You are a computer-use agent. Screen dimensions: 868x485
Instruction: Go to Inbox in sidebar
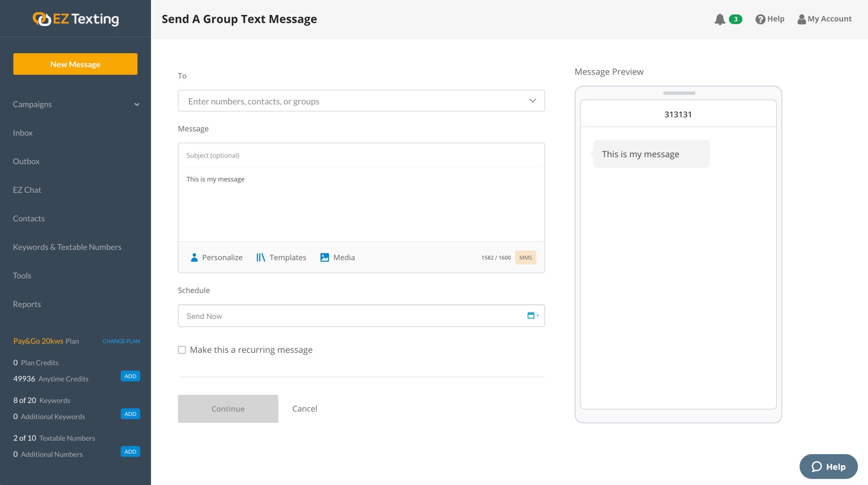pos(23,133)
